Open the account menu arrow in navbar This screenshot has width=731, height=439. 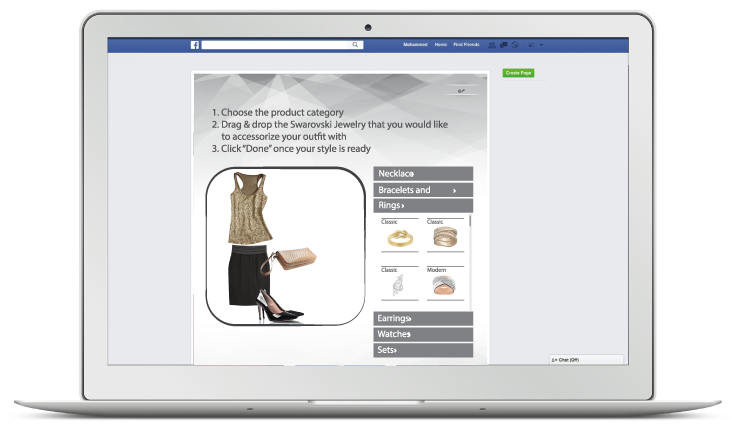(x=541, y=45)
